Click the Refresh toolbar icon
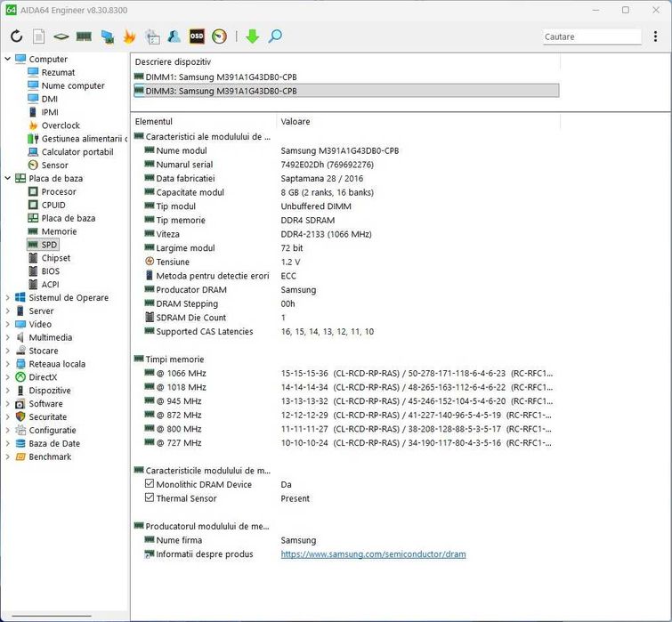 point(16,36)
